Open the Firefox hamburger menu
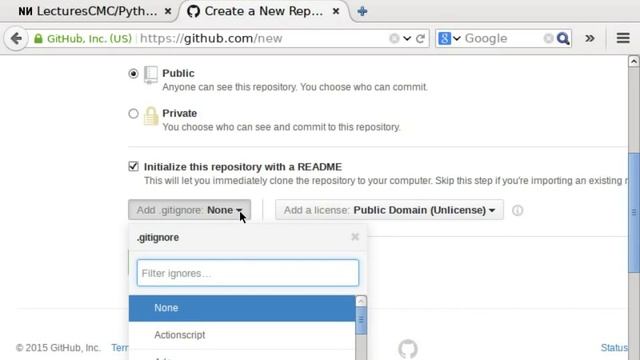This screenshot has height=360, width=640. click(x=623, y=38)
